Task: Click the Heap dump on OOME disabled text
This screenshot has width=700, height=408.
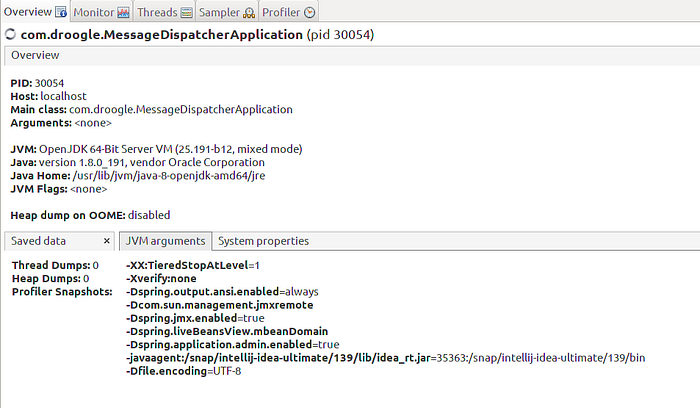Action: point(90,215)
